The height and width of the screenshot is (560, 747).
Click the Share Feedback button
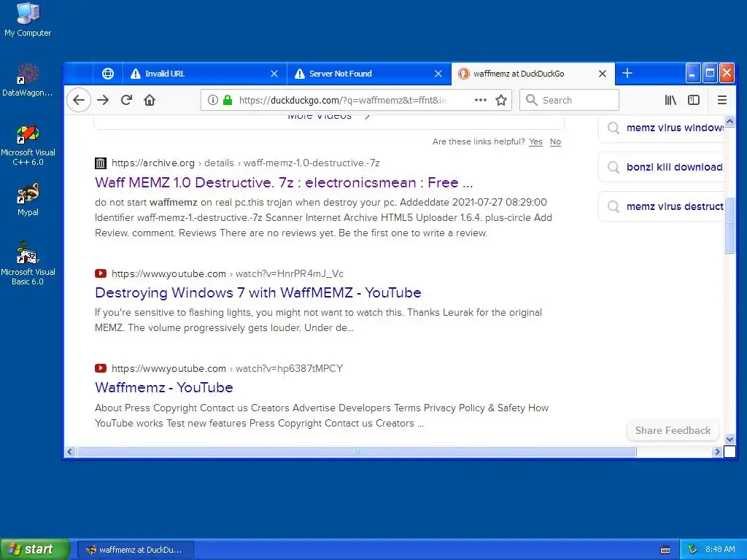point(673,430)
